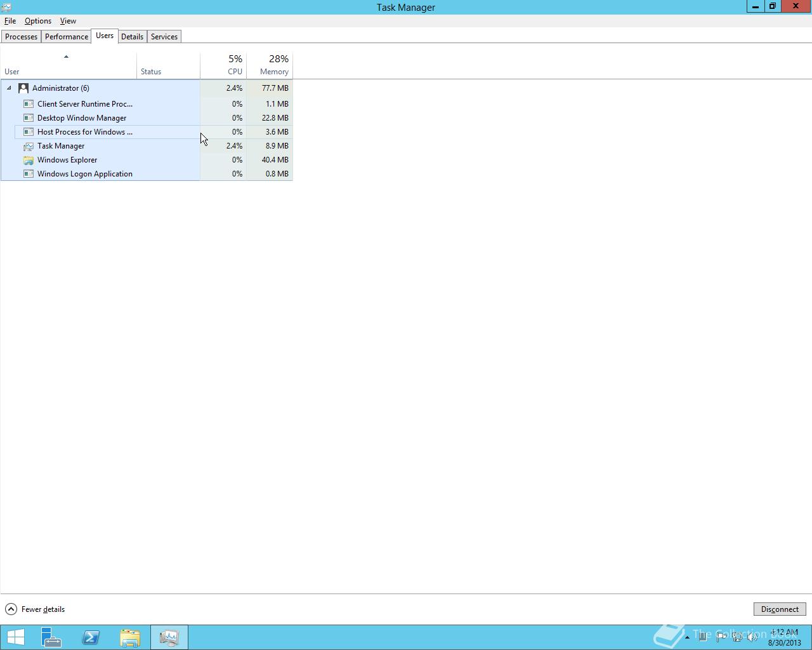Open the volume speaker tray icon

tap(752, 637)
